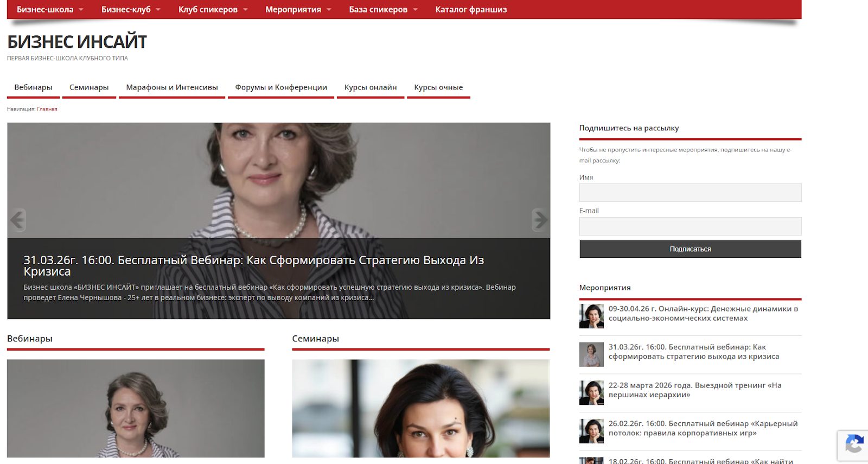868x464 pixels.
Task: Go to the Семинары tab
Action: coord(89,87)
